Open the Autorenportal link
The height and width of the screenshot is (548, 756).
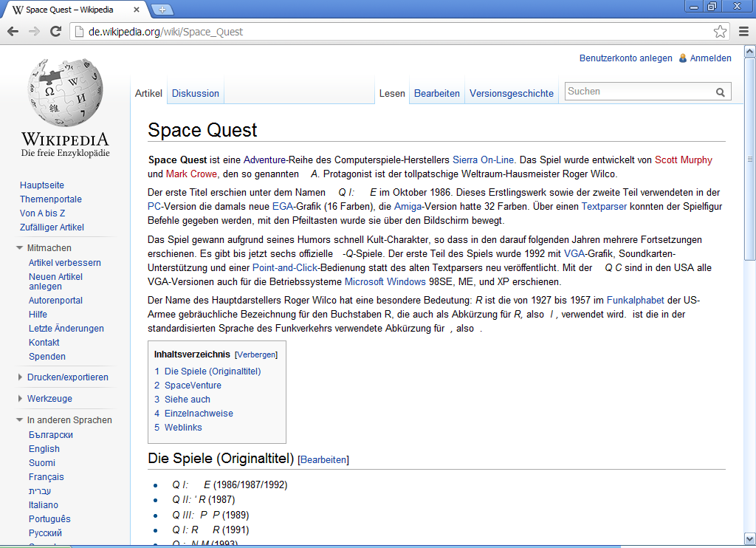tap(55, 301)
